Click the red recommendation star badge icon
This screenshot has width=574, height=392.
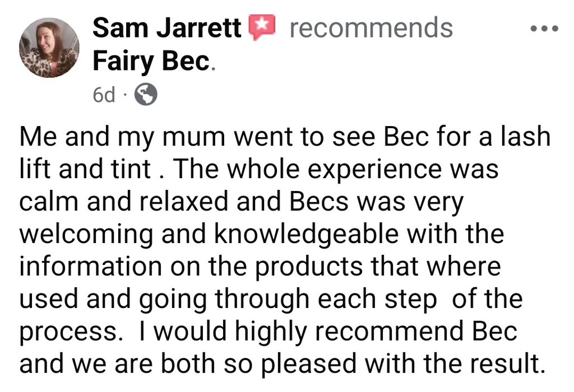pyautogui.click(x=262, y=27)
